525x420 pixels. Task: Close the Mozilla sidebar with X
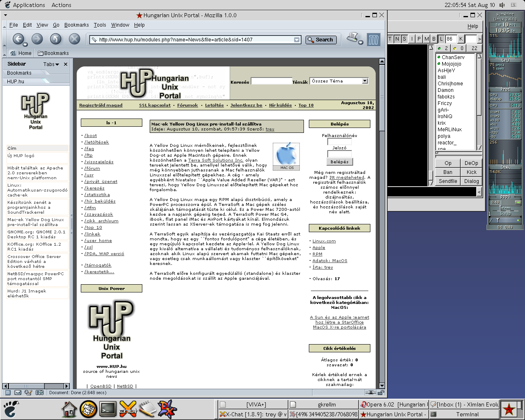(66, 64)
